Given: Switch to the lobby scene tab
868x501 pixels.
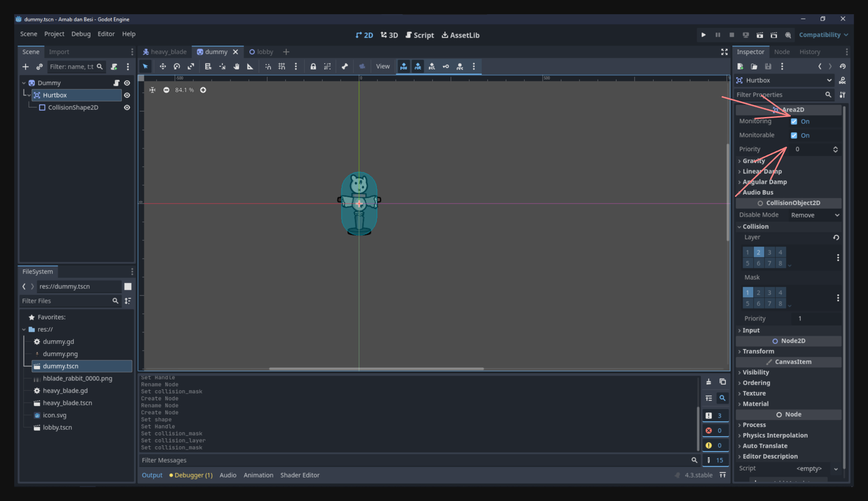Looking at the screenshot, I should tap(261, 52).
